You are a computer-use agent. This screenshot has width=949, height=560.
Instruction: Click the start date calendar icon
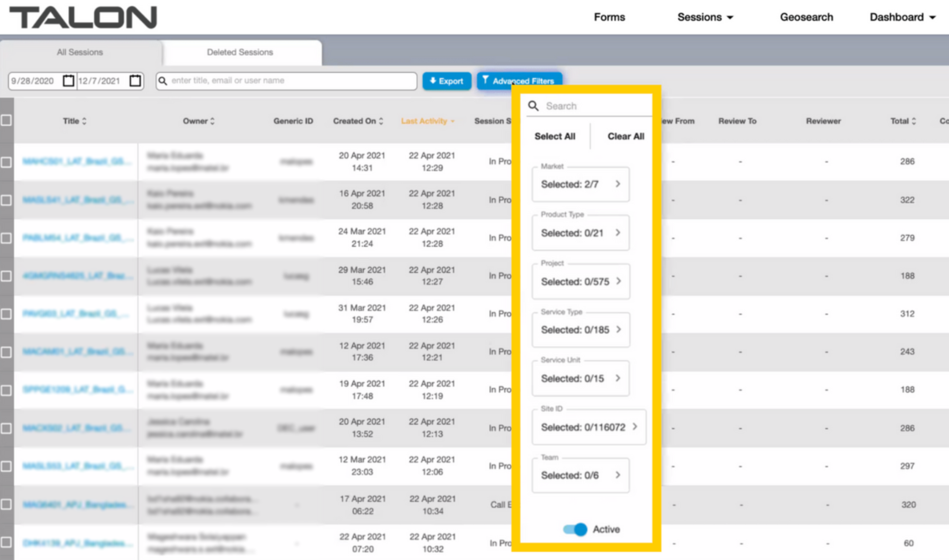pos(68,81)
